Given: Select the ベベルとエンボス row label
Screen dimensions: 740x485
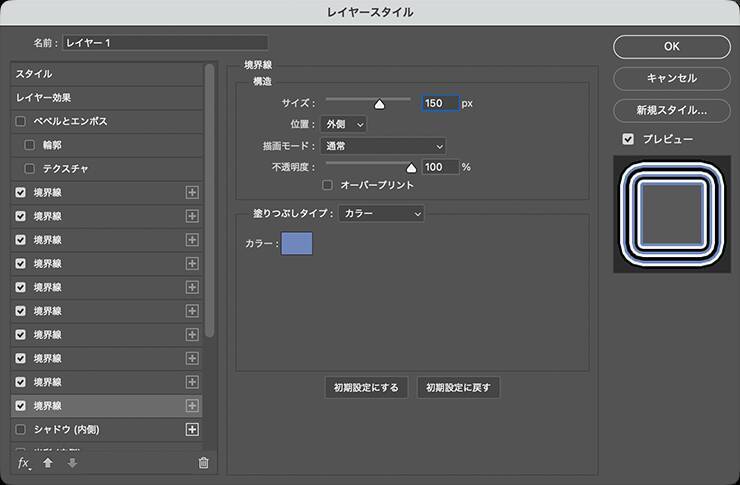Looking at the screenshot, I should point(70,121).
